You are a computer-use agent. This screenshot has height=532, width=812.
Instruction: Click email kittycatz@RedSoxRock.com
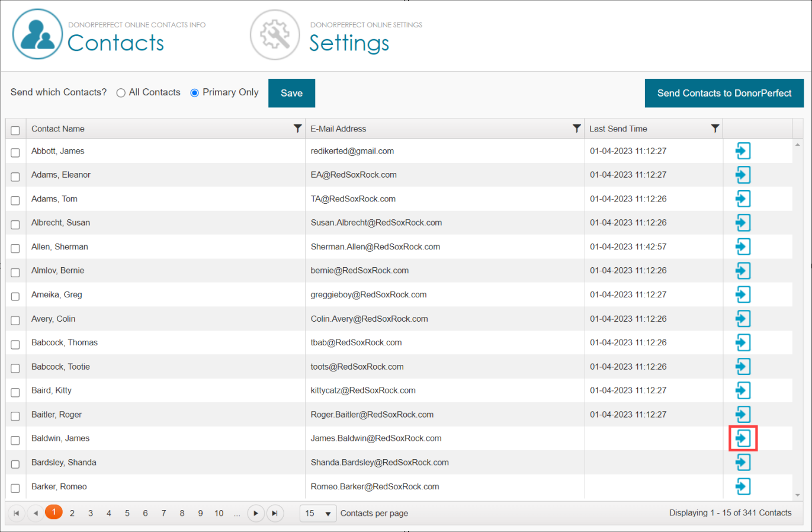tap(363, 390)
